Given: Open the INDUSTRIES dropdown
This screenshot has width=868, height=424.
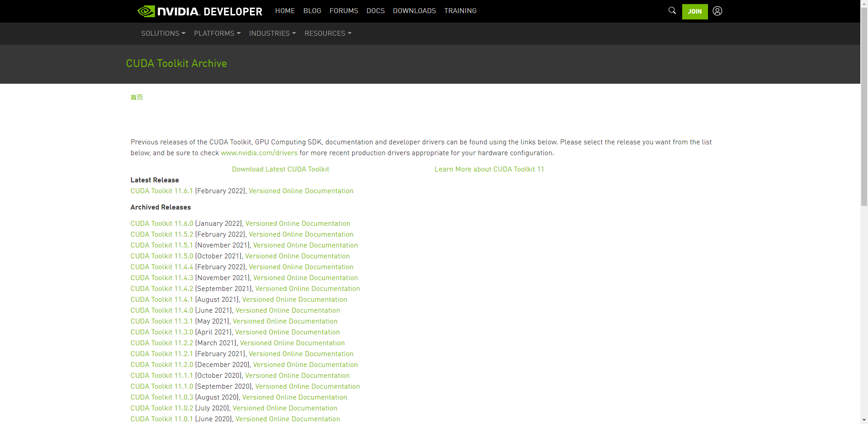Looking at the screenshot, I should click(272, 33).
